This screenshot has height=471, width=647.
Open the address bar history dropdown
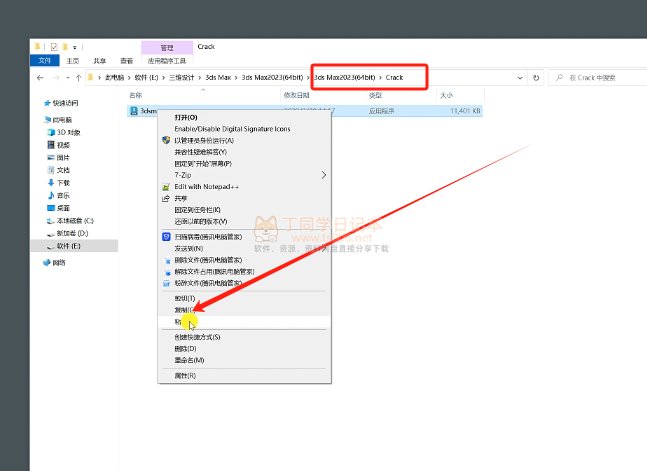(x=520, y=78)
